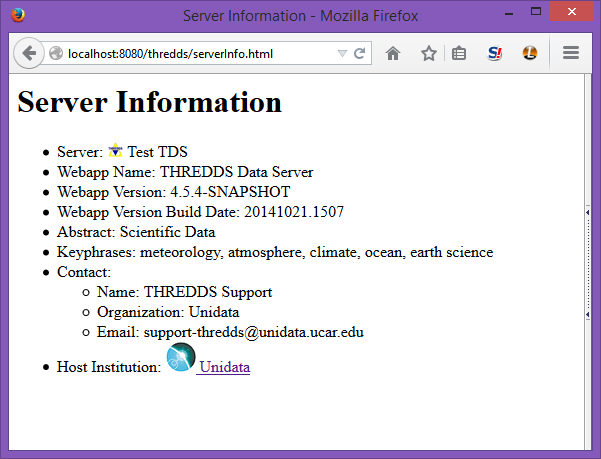Viewport: 601px width, 459px height.
Task: Bookmark this page with the star icon
Action: [x=428, y=53]
